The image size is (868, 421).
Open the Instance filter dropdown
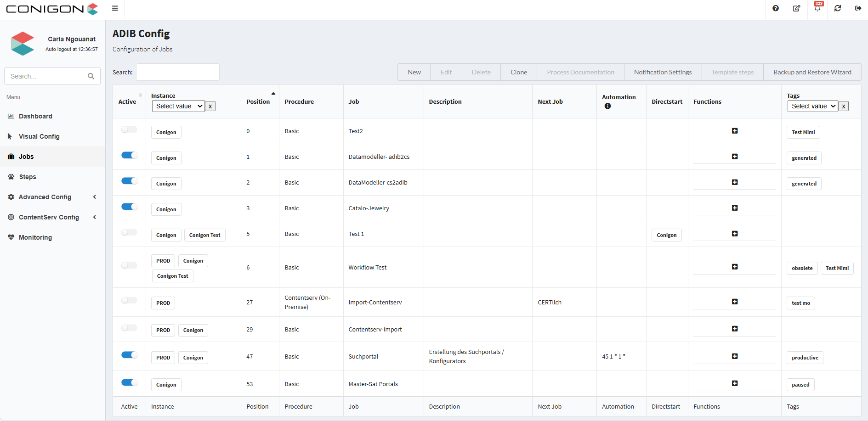tap(178, 106)
